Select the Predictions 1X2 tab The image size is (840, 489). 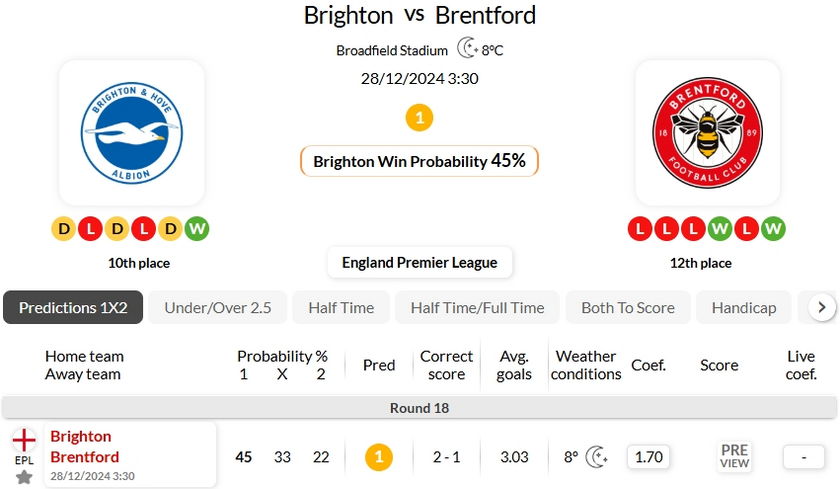point(73,307)
